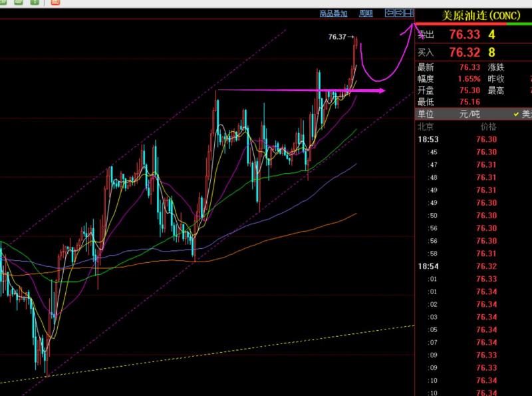The height and width of the screenshot is (396, 532).
Task: Select the 18:53 tick row
Action: pos(473,139)
